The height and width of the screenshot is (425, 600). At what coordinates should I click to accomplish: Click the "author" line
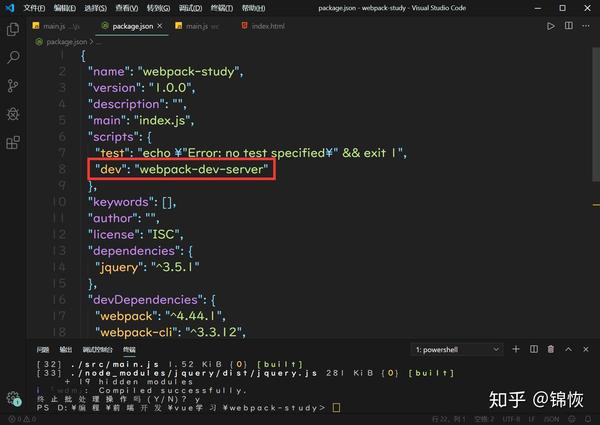point(123,218)
